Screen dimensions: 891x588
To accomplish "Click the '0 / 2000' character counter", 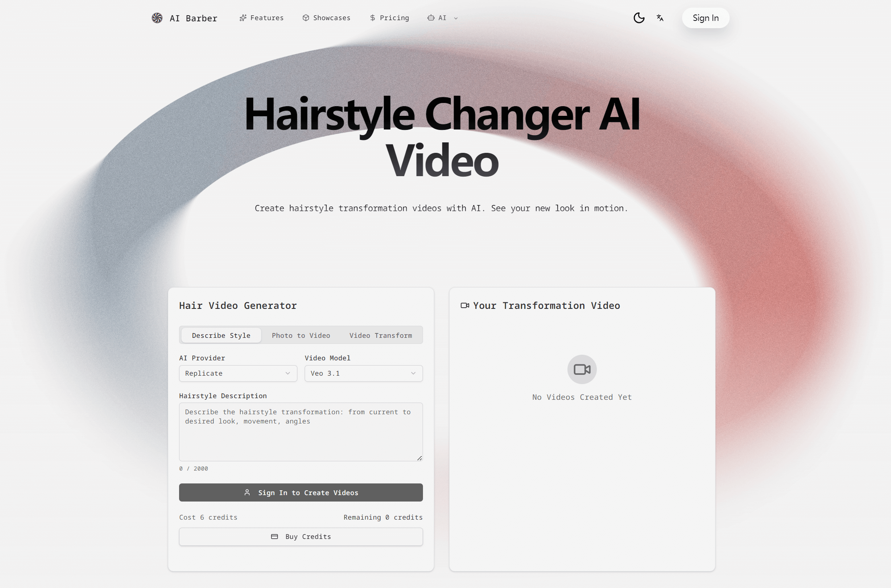I will 194,469.
